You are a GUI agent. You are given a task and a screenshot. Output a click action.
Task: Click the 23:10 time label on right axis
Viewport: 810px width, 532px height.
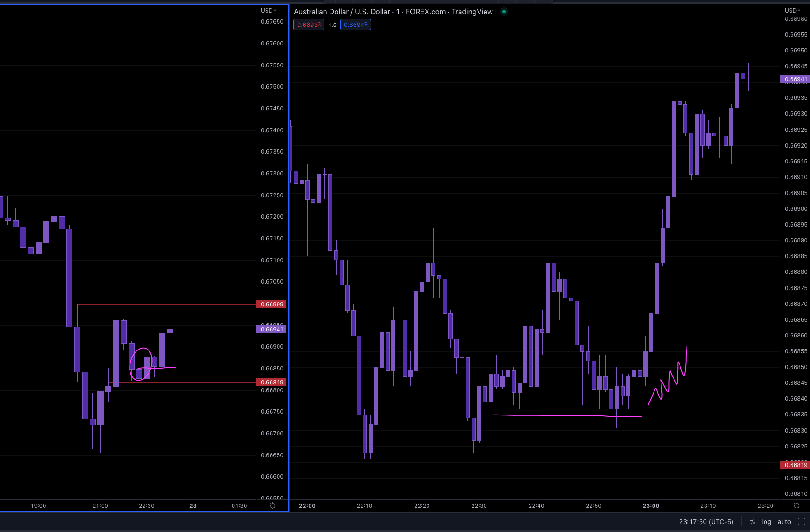pyautogui.click(x=708, y=506)
